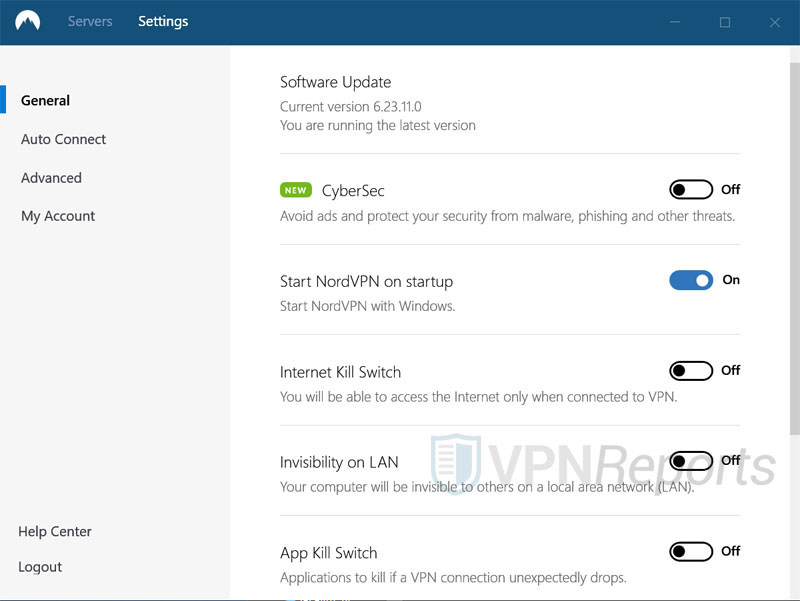Viewport: 800px width, 601px height.
Task: Select 'Current version 6.23.11.0' text
Action: coord(351,106)
